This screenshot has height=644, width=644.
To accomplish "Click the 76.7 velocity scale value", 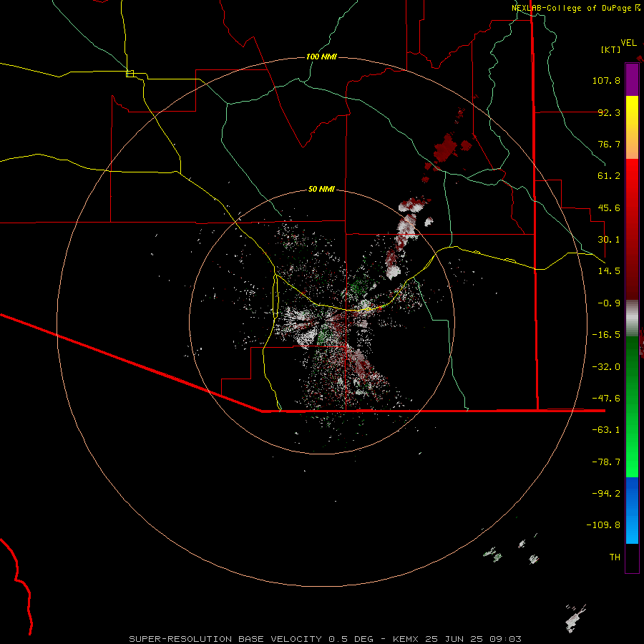I will click(609, 144).
